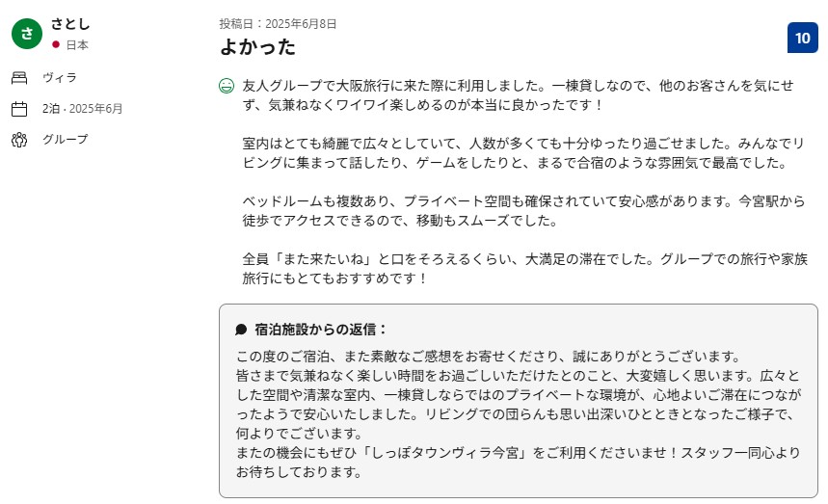Click the calendar icon beside 2泊

tap(19, 109)
